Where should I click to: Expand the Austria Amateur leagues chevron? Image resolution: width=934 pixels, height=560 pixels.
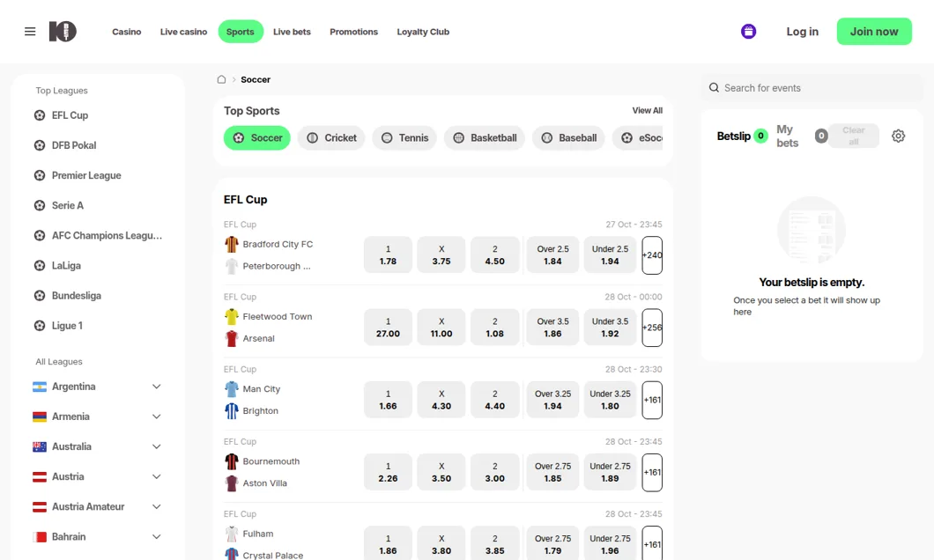coord(157,507)
